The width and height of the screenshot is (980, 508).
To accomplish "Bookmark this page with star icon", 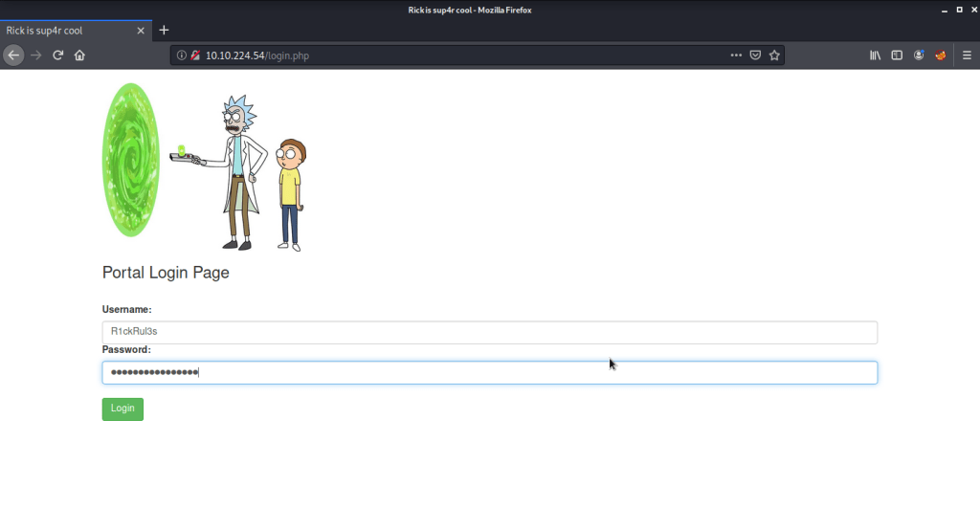I will coord(774,55).
